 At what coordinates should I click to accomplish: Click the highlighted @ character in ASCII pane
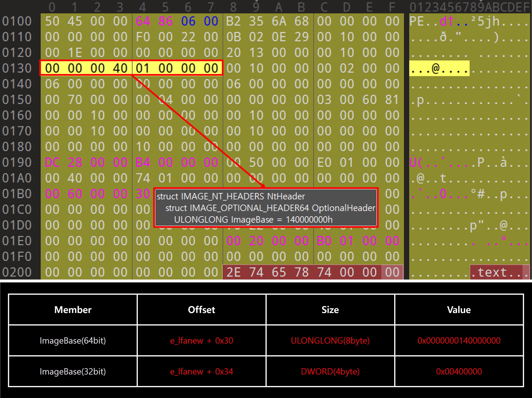coord(436,68)
